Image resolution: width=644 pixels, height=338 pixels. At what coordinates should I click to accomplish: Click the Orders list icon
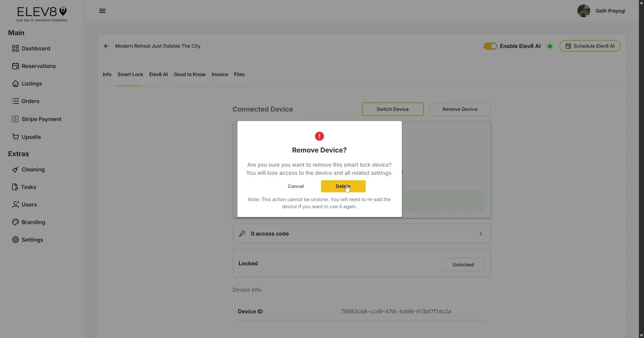coord(16,101)
